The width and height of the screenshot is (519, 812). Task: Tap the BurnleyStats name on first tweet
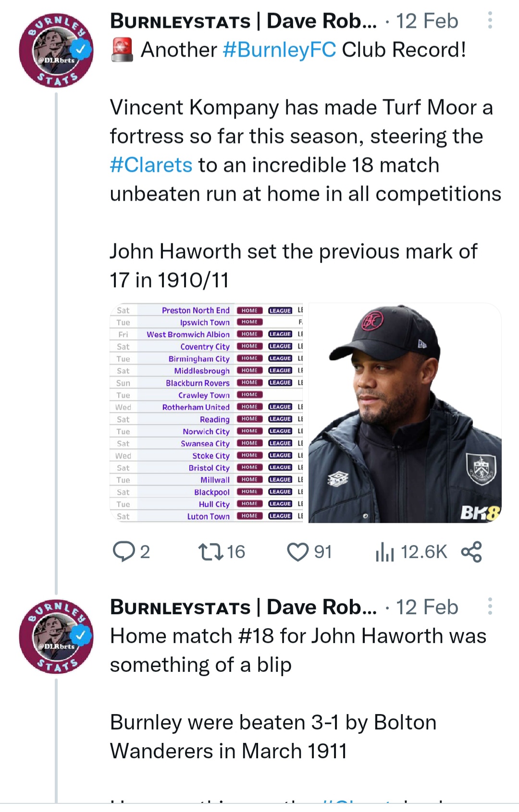(x=243, y=21)
